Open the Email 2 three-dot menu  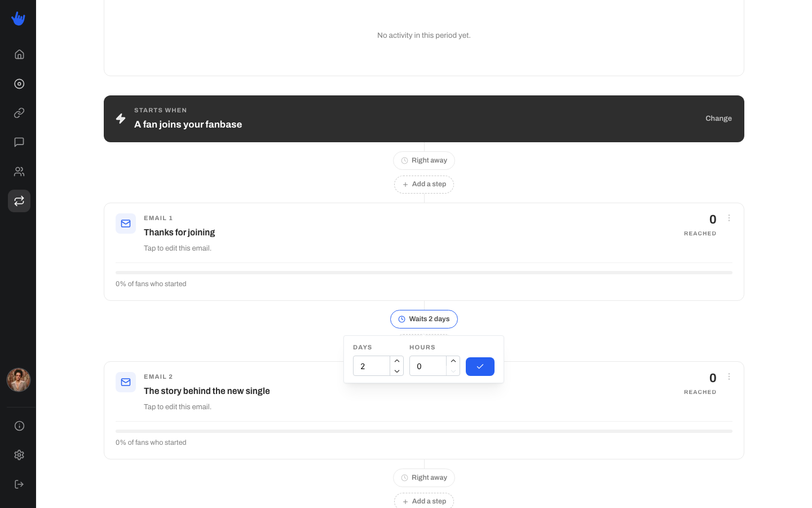(x=729, y=376)
